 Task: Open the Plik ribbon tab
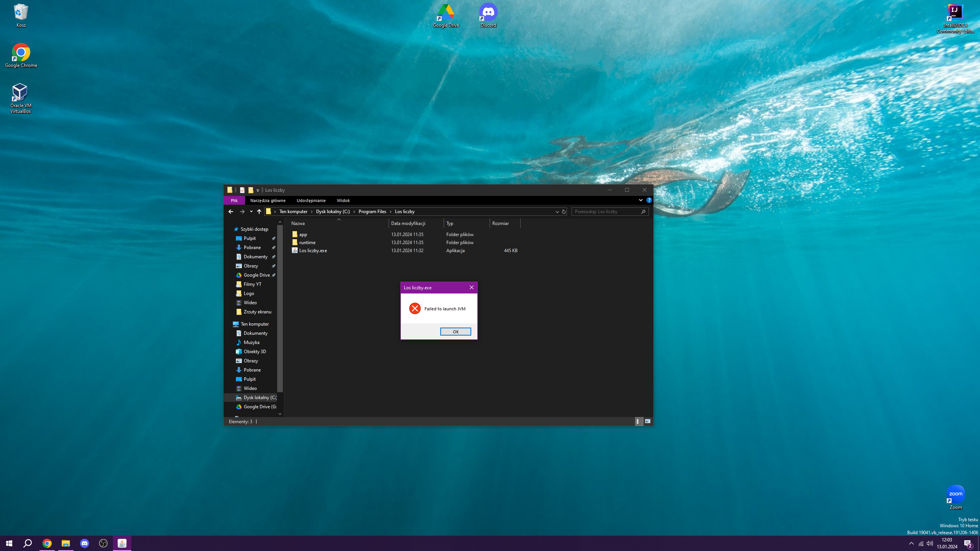click(234, 200)
